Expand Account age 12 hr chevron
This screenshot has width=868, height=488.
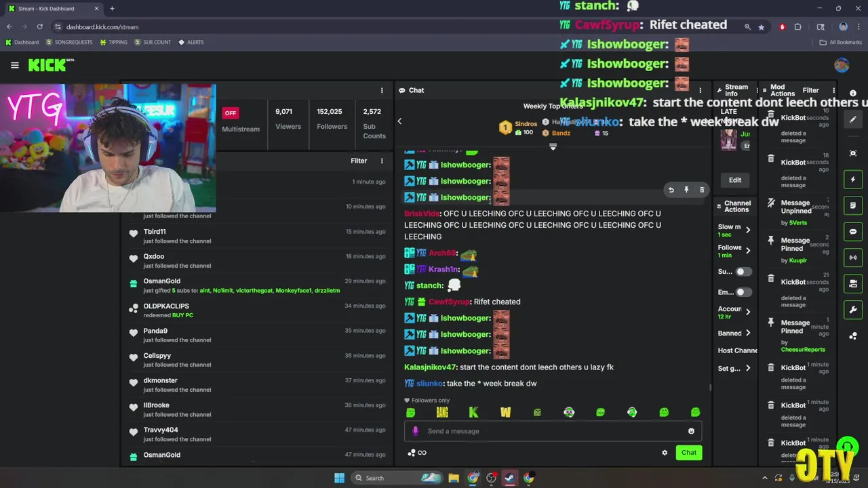(x=748, y=312)
